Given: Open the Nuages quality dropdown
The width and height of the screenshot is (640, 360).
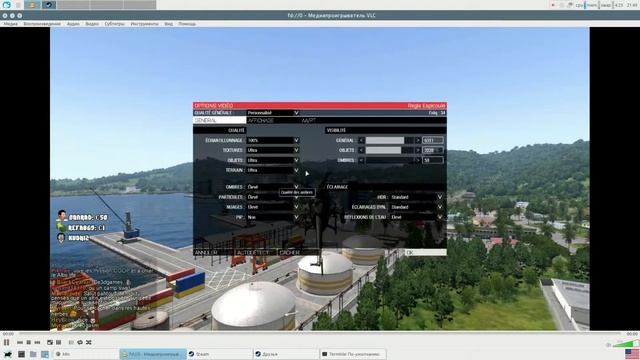Looking at the screenshot, I should pyautogui.click(x=273, y=207).
